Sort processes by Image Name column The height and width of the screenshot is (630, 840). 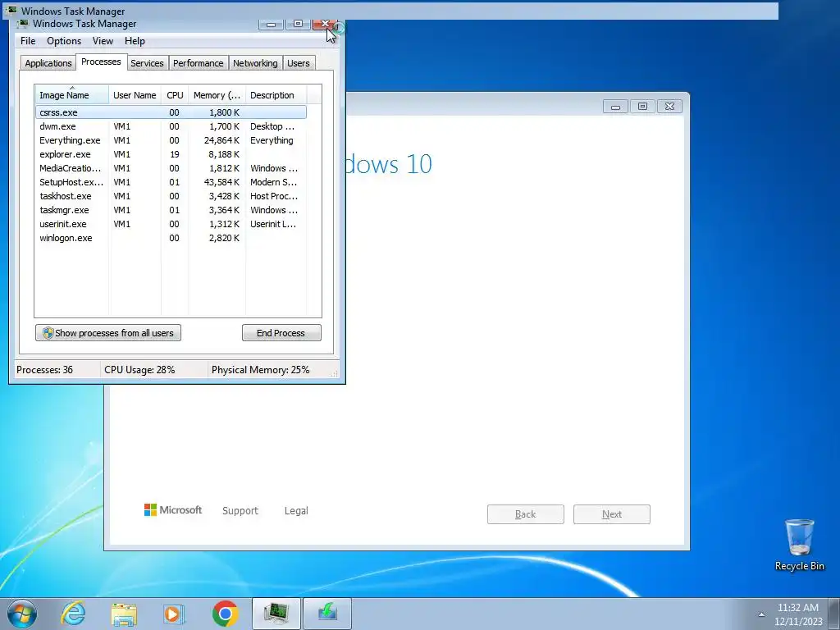(72, 95)
